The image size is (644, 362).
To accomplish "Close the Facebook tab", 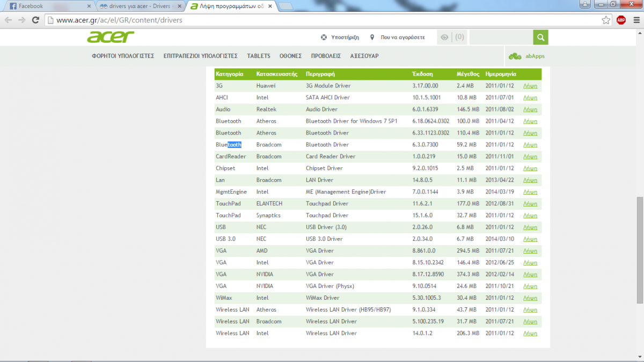I will pos(89,6).
